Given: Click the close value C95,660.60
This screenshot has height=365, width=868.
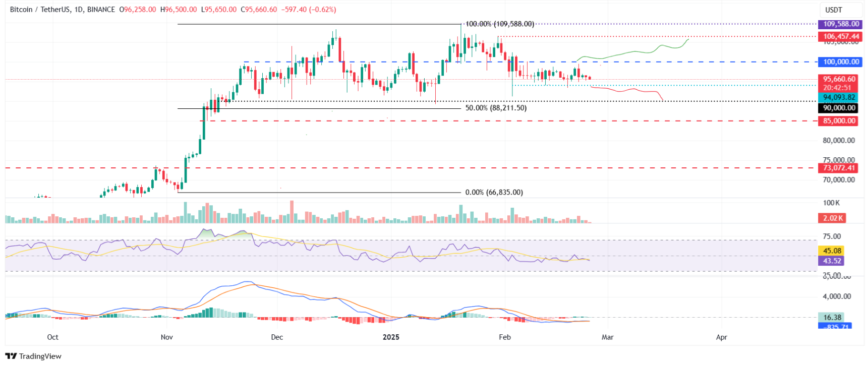Looking at the screenshot, I should point(259,10).
